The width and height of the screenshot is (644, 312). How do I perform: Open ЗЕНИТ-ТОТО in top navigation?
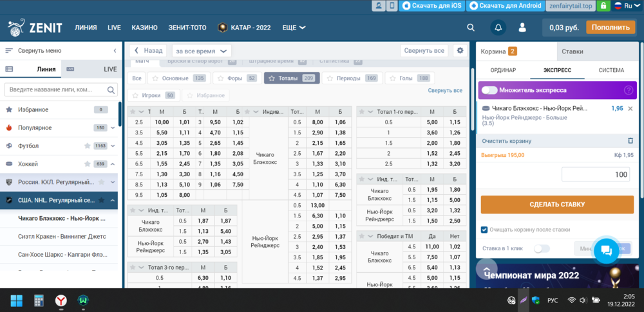(187, 28)
